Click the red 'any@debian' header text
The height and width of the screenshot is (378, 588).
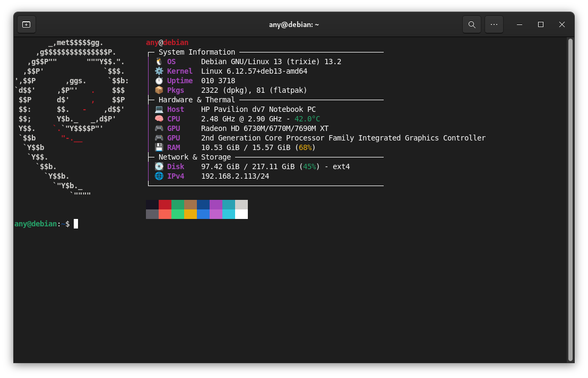[x=167, y=43]
